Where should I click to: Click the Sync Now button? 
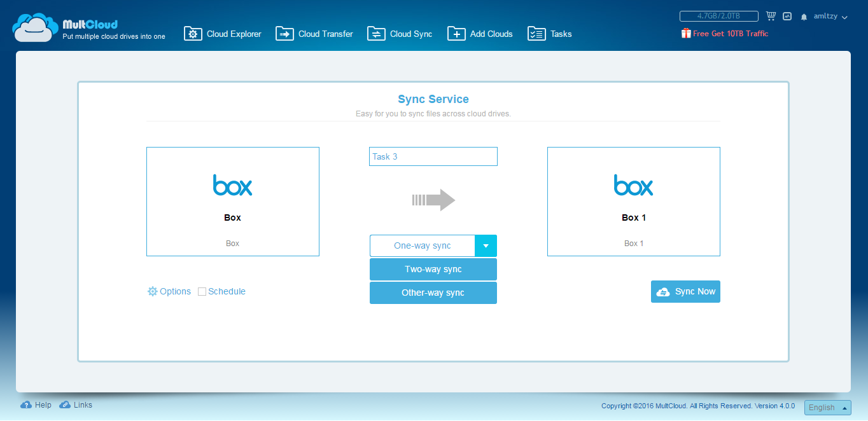[x=685, y=291]
